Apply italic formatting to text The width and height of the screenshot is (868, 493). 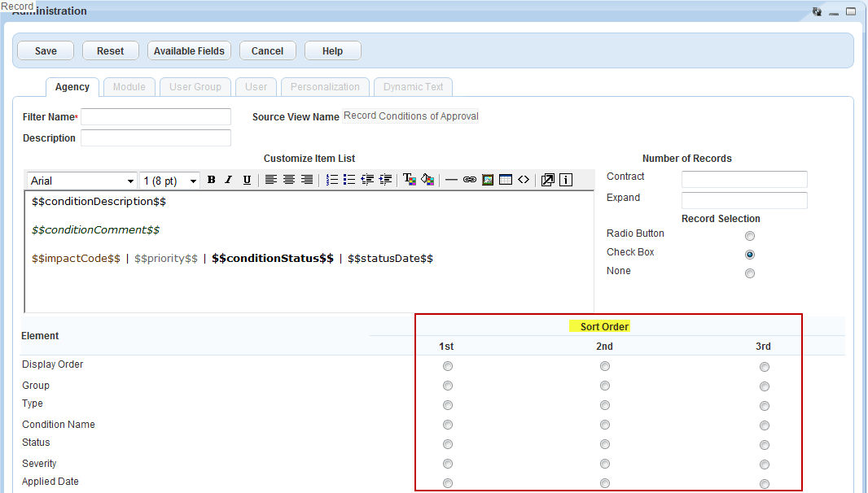pyautogui.click(x=229, y=180)
